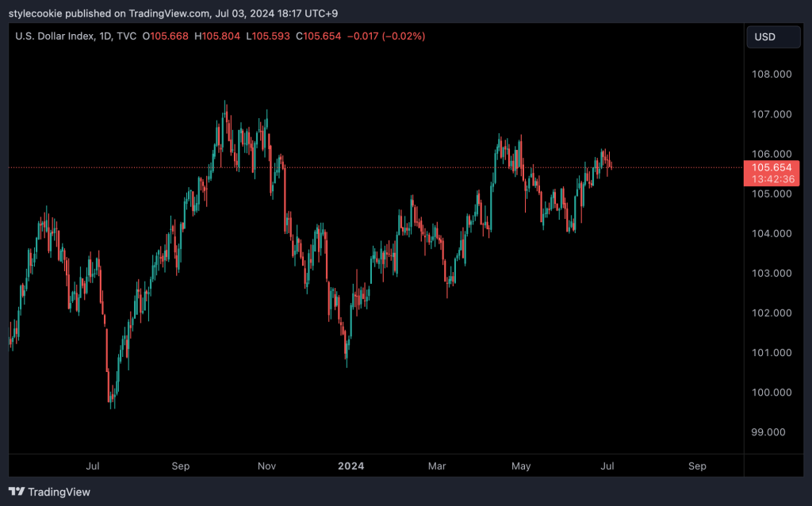Click the 2024 year marker on time axis
This screenshot has width=812, height=506.
tap(350, 466)
